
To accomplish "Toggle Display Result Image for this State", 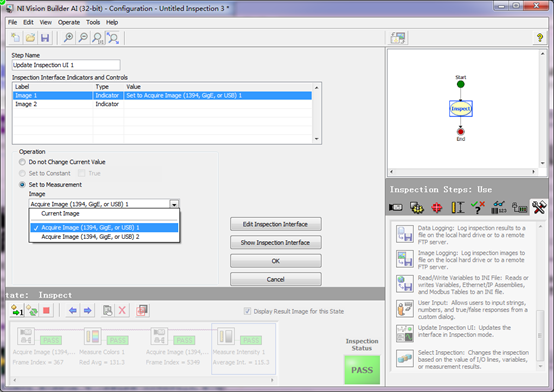I will (x=247, y=311).
